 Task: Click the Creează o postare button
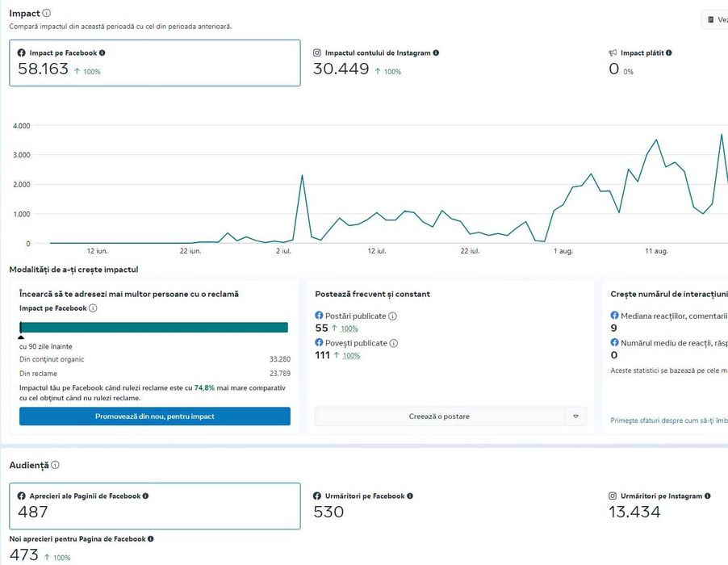pyautogui.click(x=439, y=416)
